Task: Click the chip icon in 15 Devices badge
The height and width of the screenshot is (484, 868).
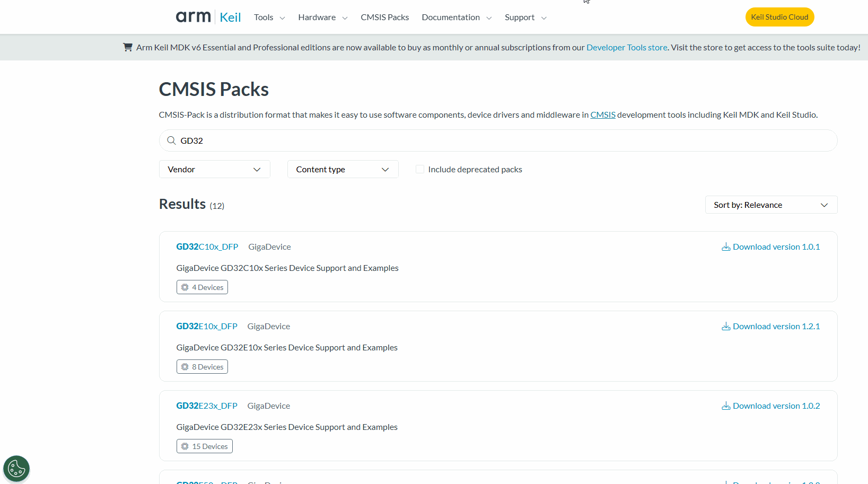Action: coord(185,446)
